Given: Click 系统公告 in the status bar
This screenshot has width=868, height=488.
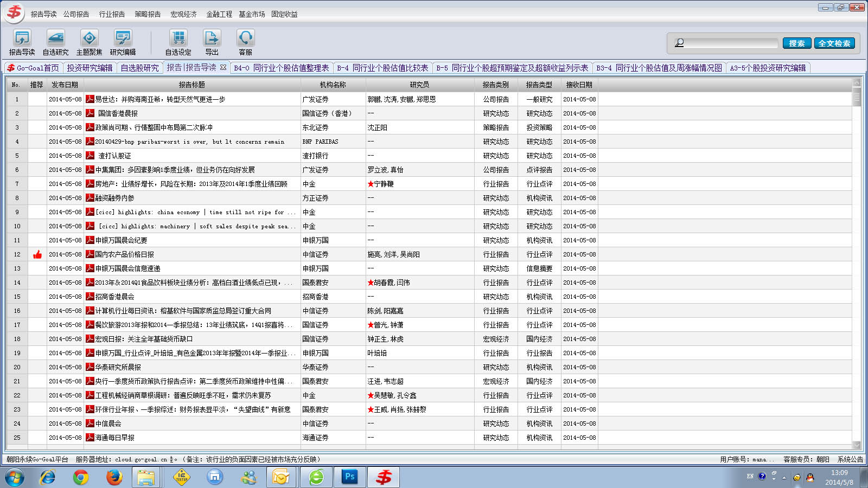Looking at the screenshot, I should [x=850, y=459].
